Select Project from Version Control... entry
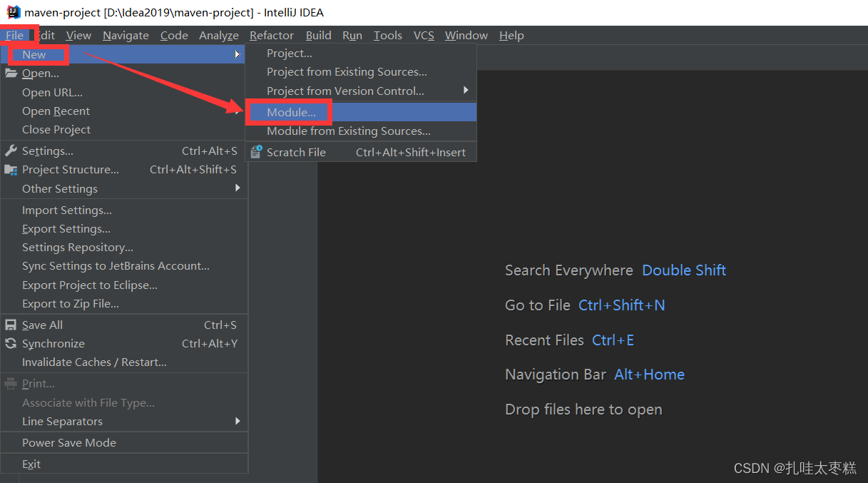The height and width of the screenshot is (483, 868). [x=361, y=91]
